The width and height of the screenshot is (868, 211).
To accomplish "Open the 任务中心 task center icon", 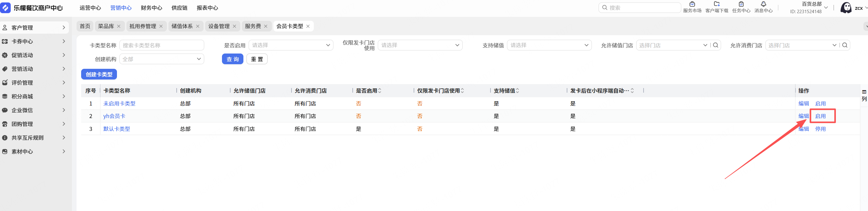I will click(741, 4).
